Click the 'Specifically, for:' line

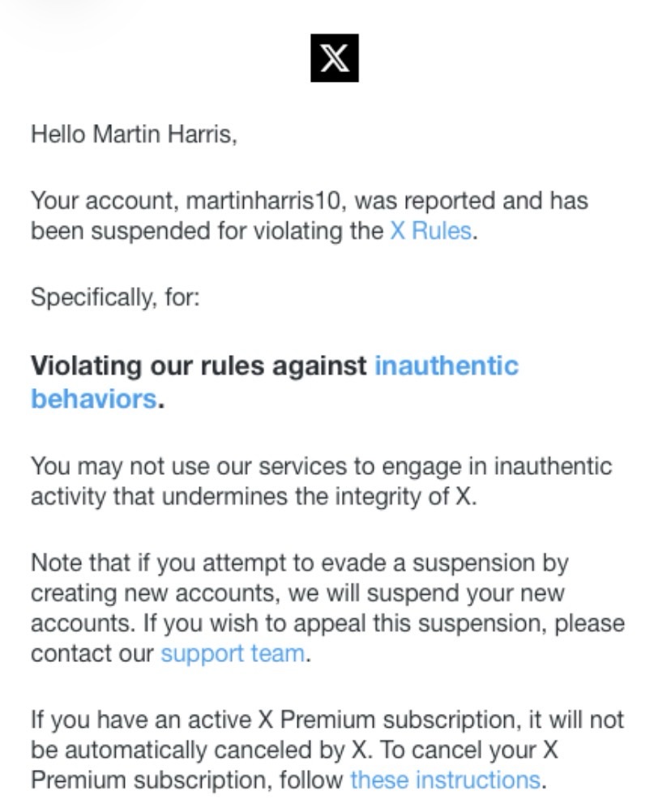coord(114,297)
